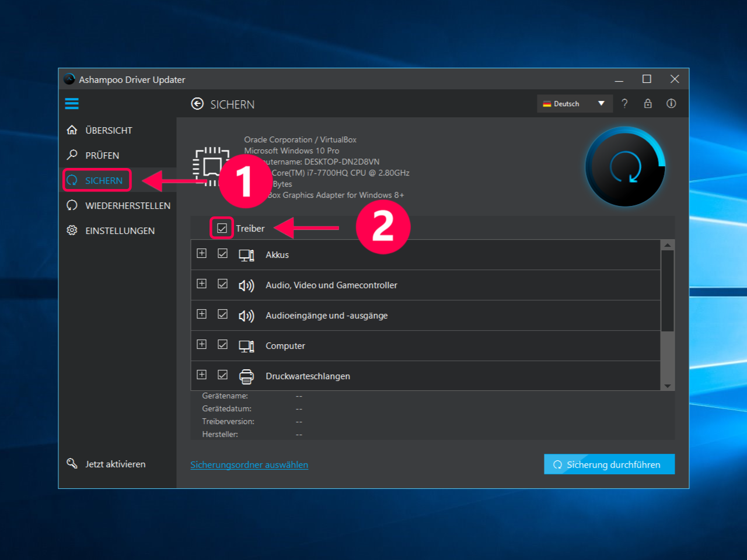
Task: Click scrollbar down arrow in driver list
Action: (x=668, y=386)
